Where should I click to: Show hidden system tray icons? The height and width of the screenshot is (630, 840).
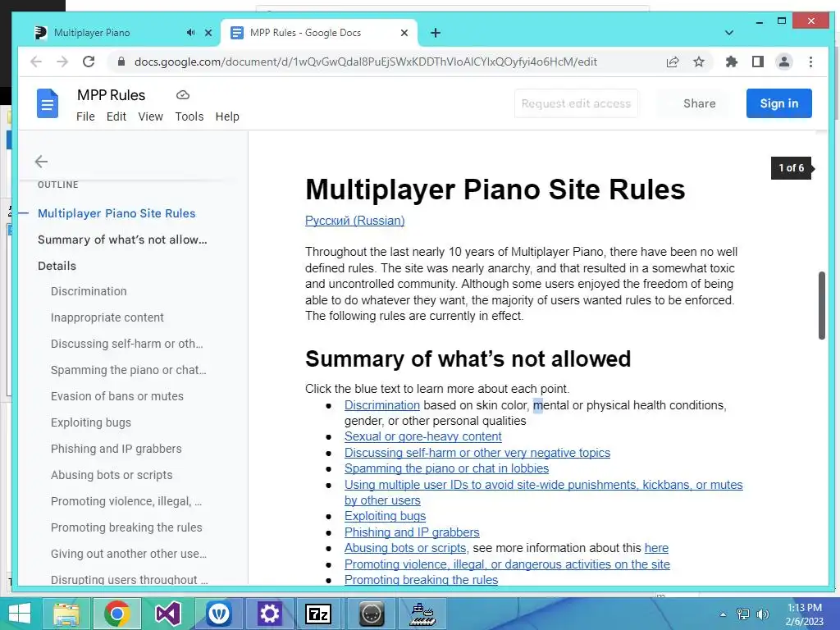coord(724,614)
